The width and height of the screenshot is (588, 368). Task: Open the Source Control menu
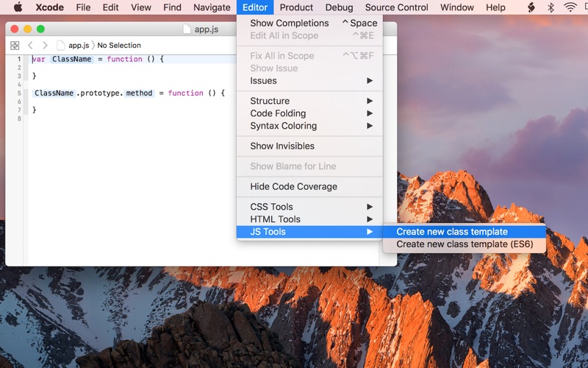[x=396, y=7]
